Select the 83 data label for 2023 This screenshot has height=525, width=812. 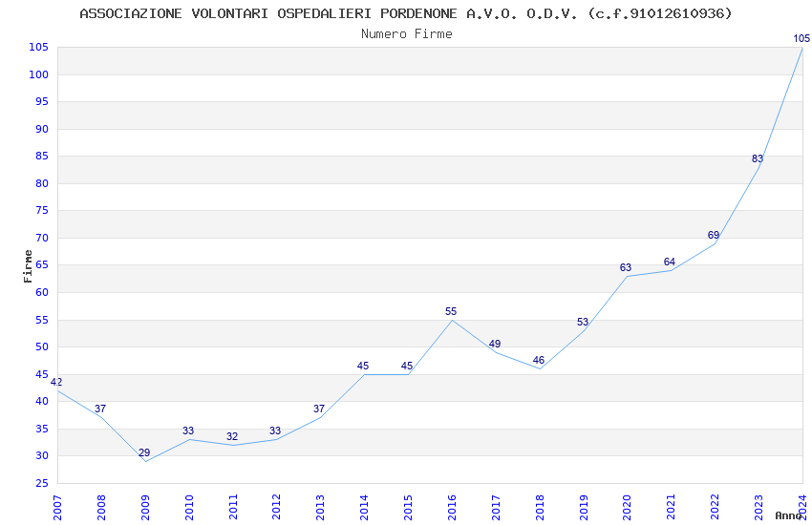(758, 158)
